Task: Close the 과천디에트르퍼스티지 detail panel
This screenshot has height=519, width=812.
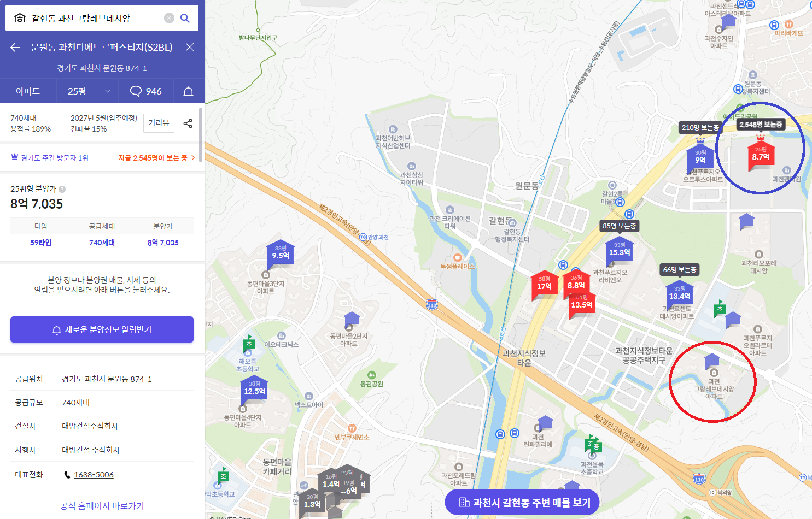Action: point(190,47)
